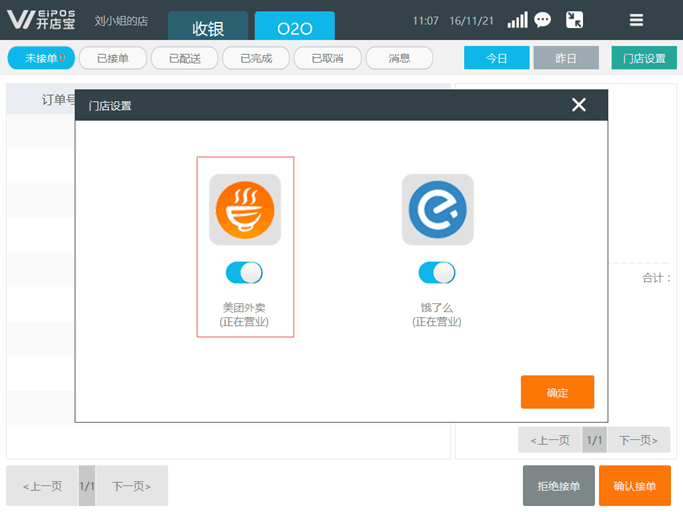Close the 门店设置 dialog with X
This screenshot has height=512, width=683.
578,105
